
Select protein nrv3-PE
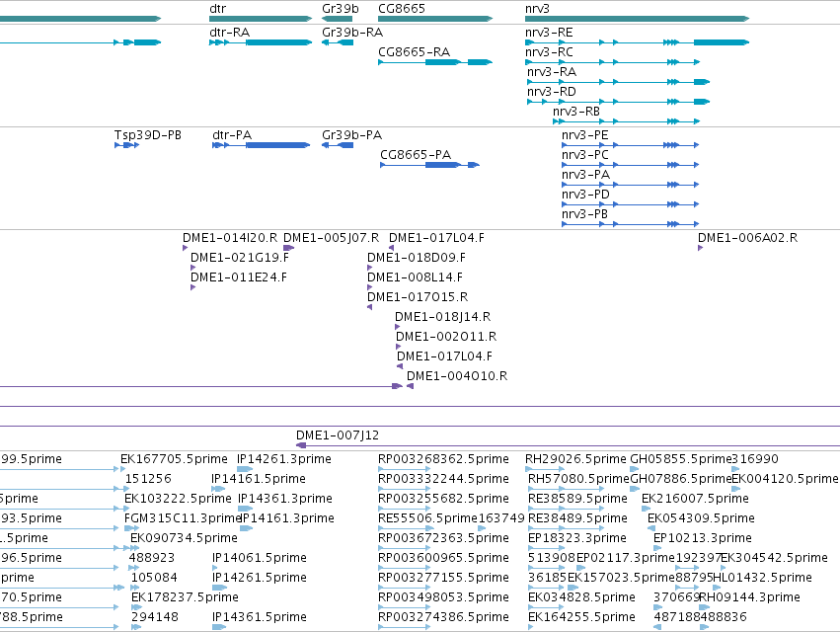point(584,135)
